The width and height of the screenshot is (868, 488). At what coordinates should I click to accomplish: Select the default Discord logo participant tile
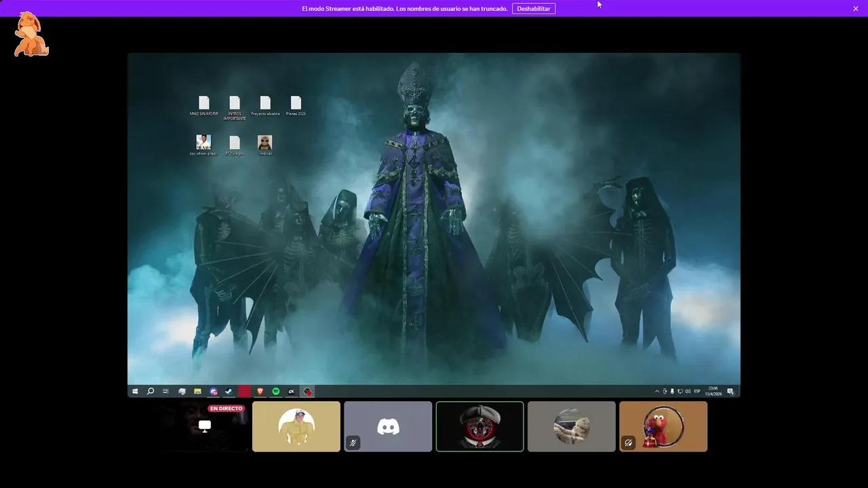(x=388, y=426)
